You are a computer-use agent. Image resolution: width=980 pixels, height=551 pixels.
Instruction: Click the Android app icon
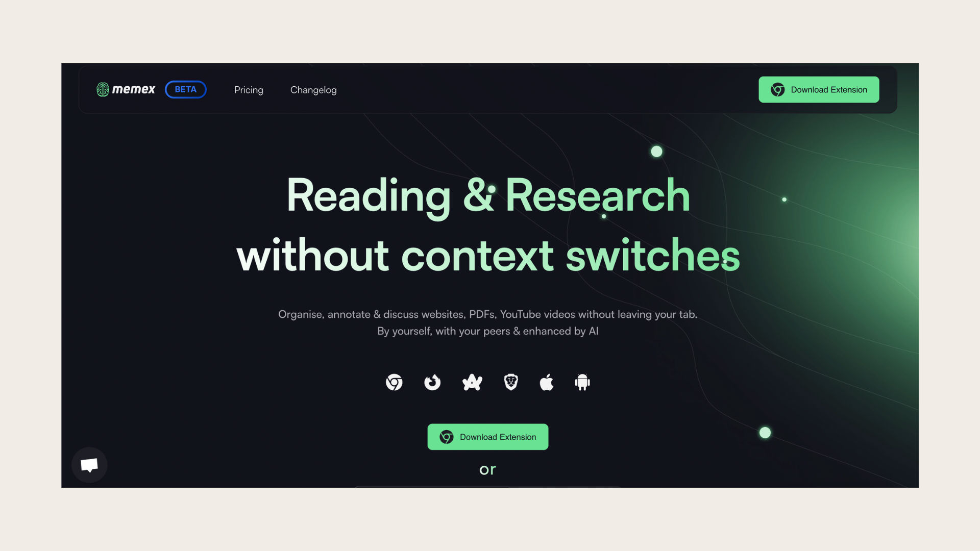tap(581, 382)
